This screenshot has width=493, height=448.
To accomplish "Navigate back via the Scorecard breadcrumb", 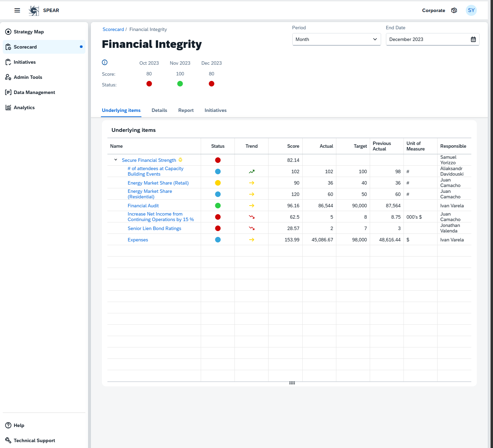I will click(x=113, y=29).
